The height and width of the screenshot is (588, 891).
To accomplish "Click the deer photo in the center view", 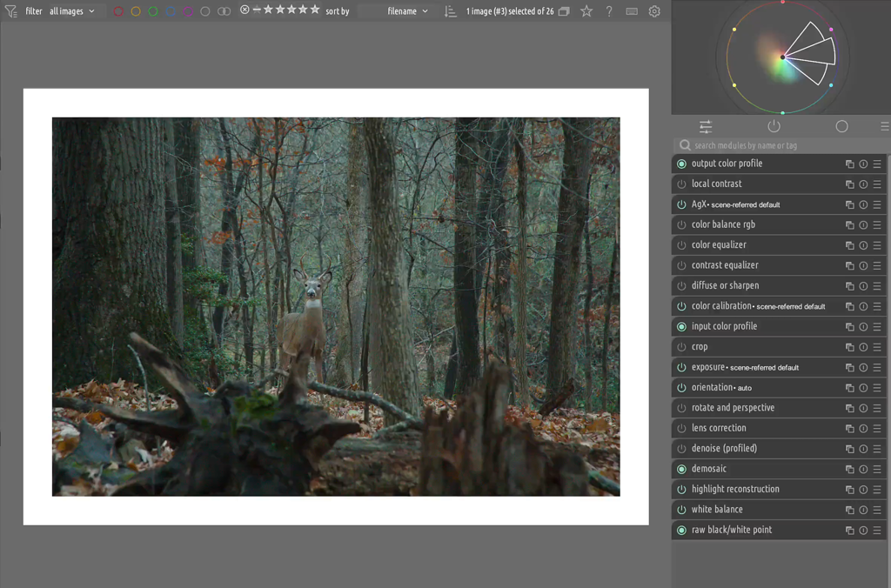I will [x=336, y=307].
